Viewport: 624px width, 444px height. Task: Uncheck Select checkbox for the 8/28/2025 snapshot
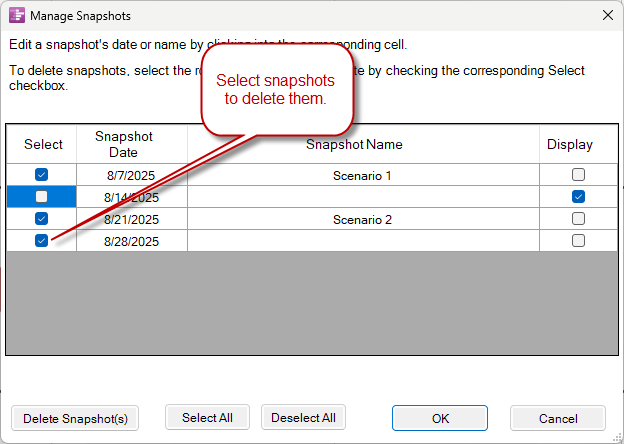41,240
